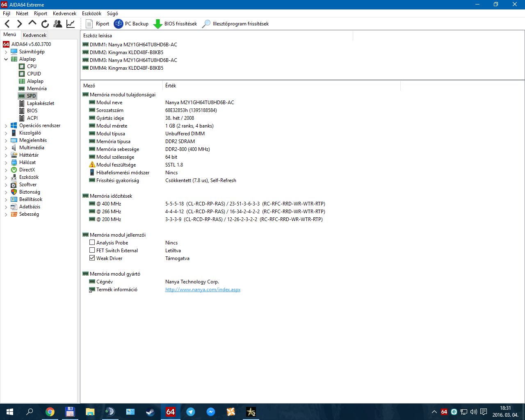Open the user management toolbar icon
Image resolution: width=525 pixels, height=420 pixels.
click(58, 24)
